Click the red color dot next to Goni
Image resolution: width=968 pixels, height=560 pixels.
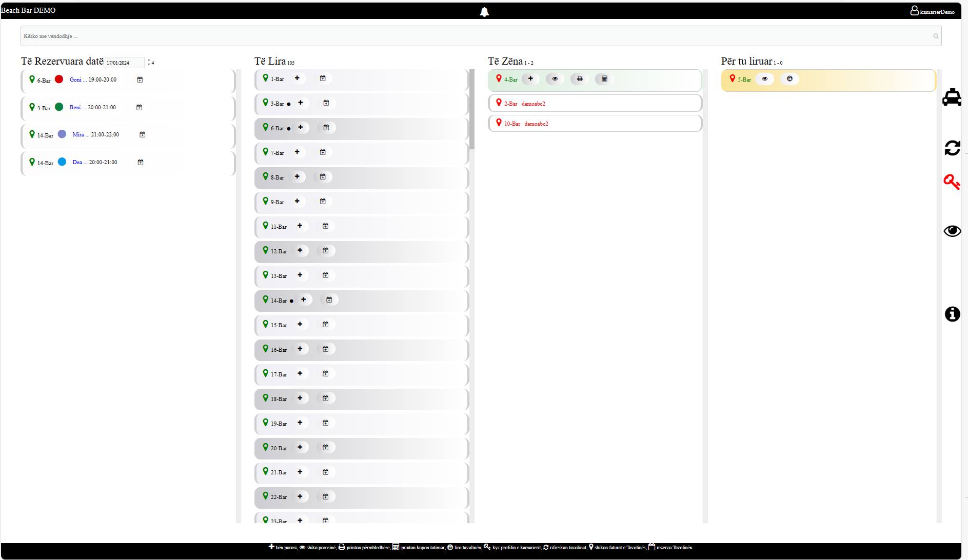pyautogui.click(x=59, y=79)
